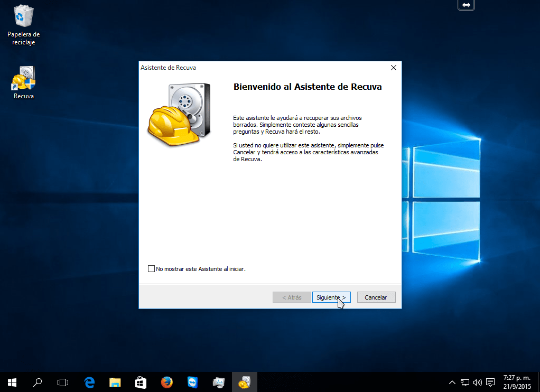Launch Microsoft Edge from the taskbar
The height and width of the screenshot is (392, 540).
[89, 382]
